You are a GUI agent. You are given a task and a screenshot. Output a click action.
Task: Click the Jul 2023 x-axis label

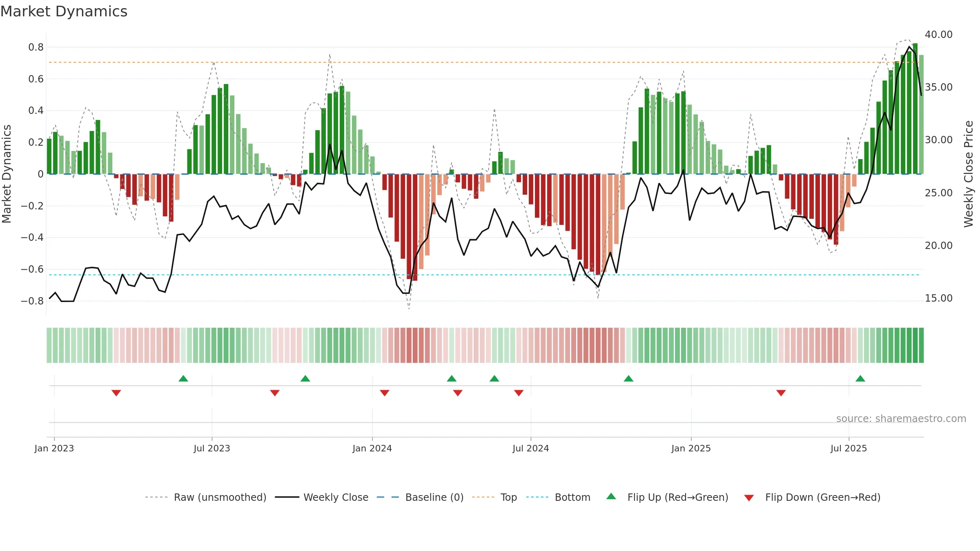click(212, 448)
